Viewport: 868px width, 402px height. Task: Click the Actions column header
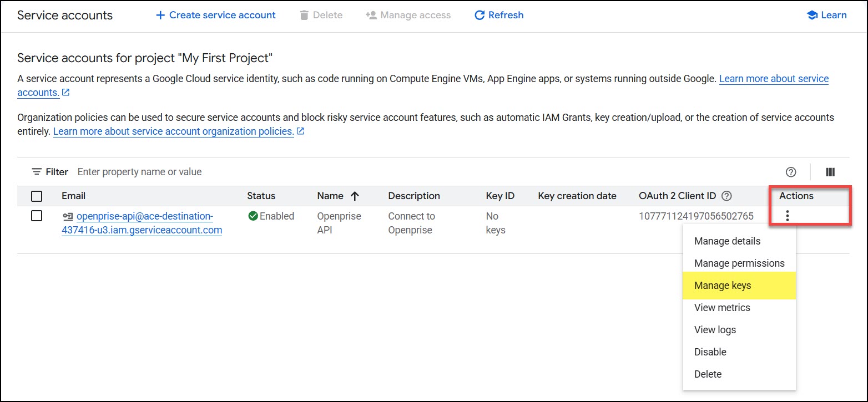coord(796,196)
